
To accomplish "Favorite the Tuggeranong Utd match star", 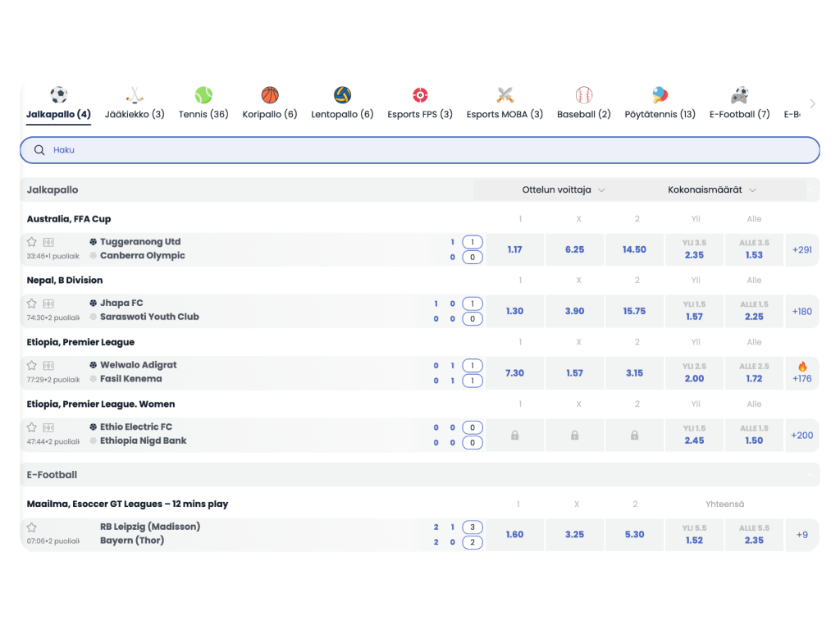I will coord(32,242).
